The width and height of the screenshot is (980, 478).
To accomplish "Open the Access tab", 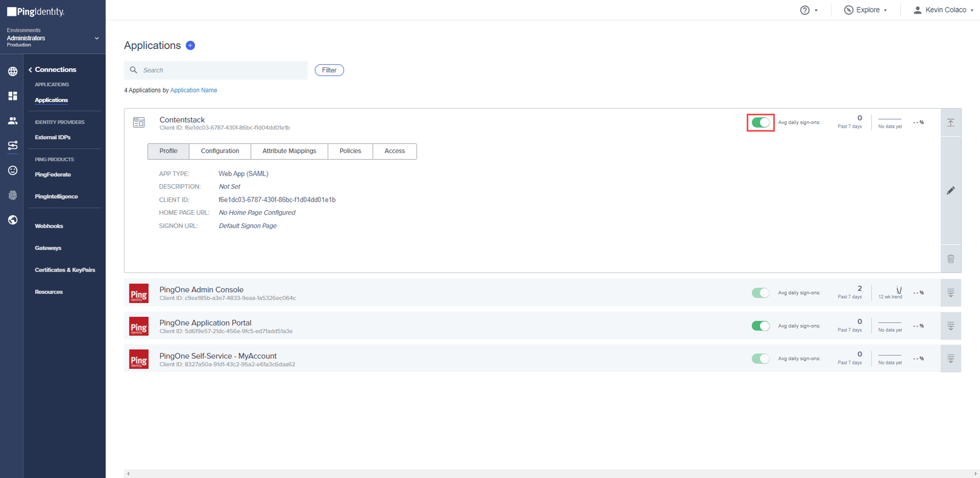I will (395, 151).
